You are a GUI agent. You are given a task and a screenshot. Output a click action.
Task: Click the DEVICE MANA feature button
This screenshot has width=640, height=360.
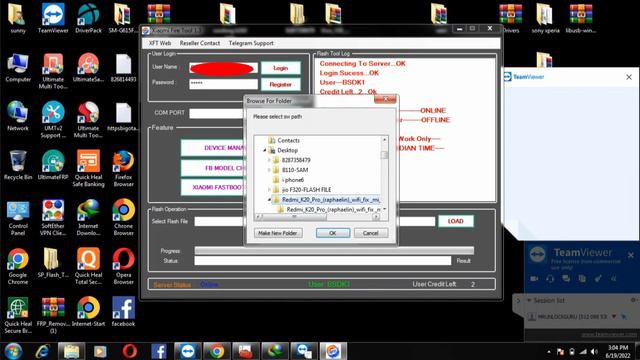coord(213,148)
